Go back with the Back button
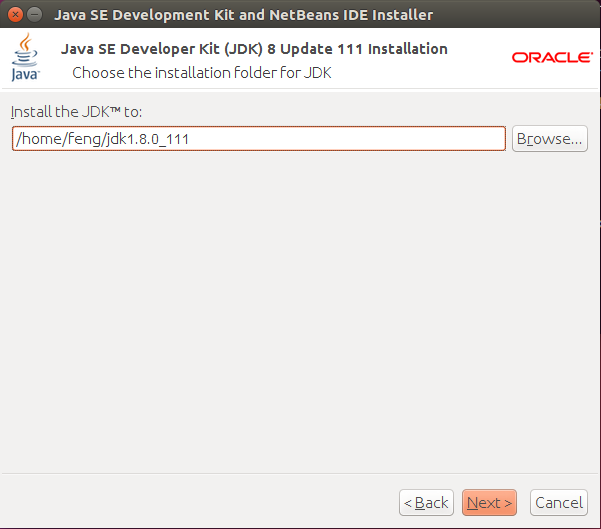This screenshot has width=601, height=529. tap(426, 502)
